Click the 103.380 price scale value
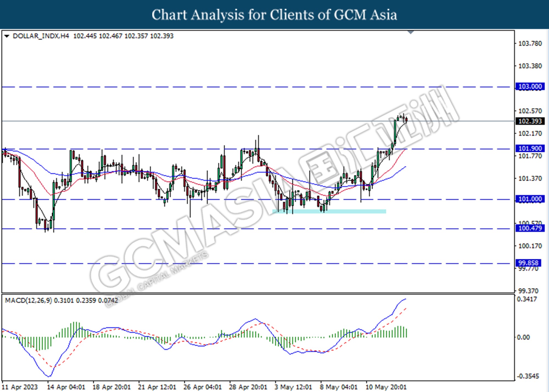549x392 pixels. pyautogui.click(x=530, y=66)
